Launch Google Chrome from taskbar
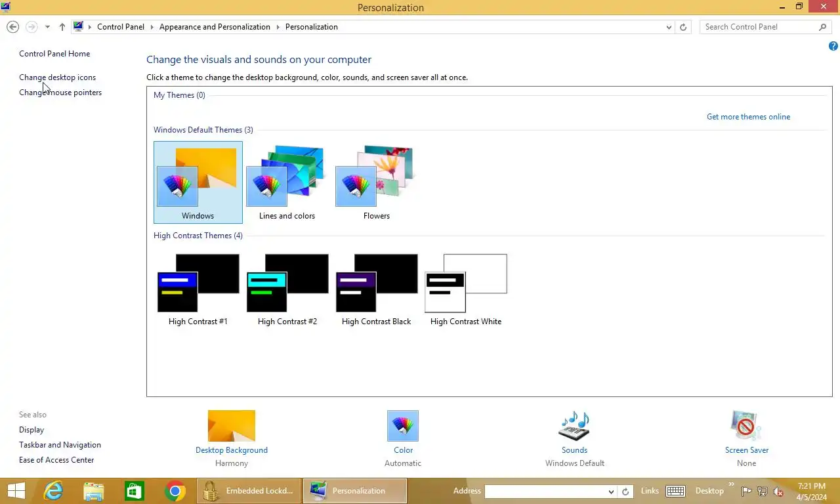Screen dimensions: 840x504 175,491
